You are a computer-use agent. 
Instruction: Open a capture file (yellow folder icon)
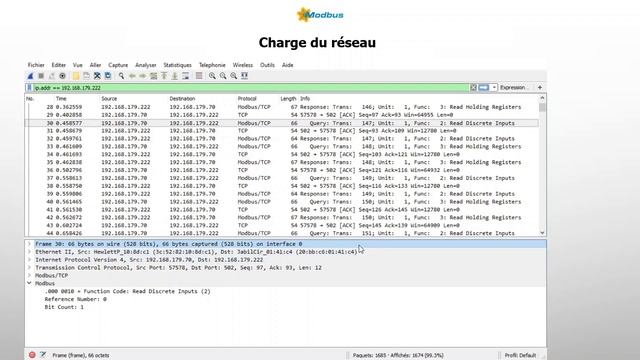tap(76, 76)
